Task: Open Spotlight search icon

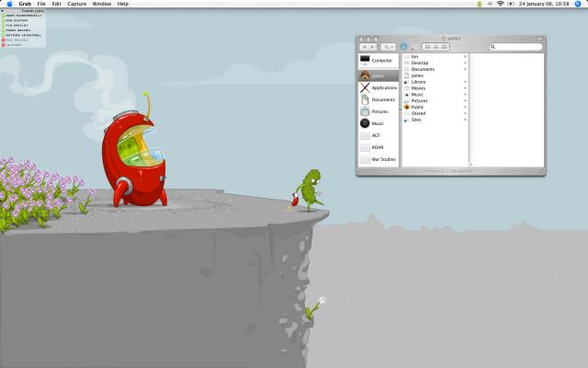Action: (578, 4)
